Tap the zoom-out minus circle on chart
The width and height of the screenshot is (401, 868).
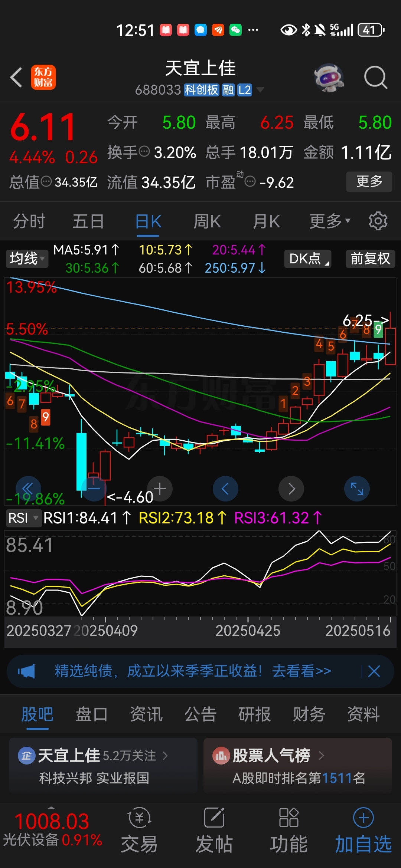94,489
